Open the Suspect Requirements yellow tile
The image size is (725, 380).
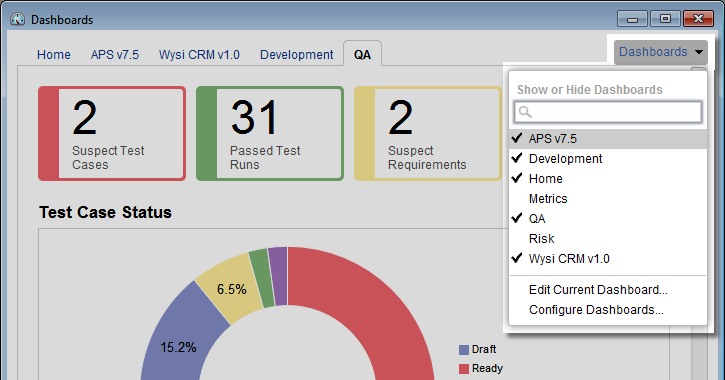click(x=428, y=133)
